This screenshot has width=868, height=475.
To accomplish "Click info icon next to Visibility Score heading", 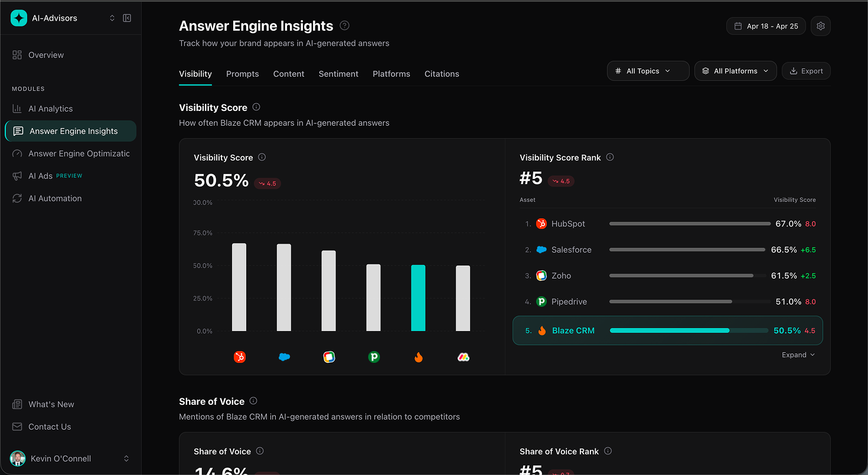I will 256,107.
